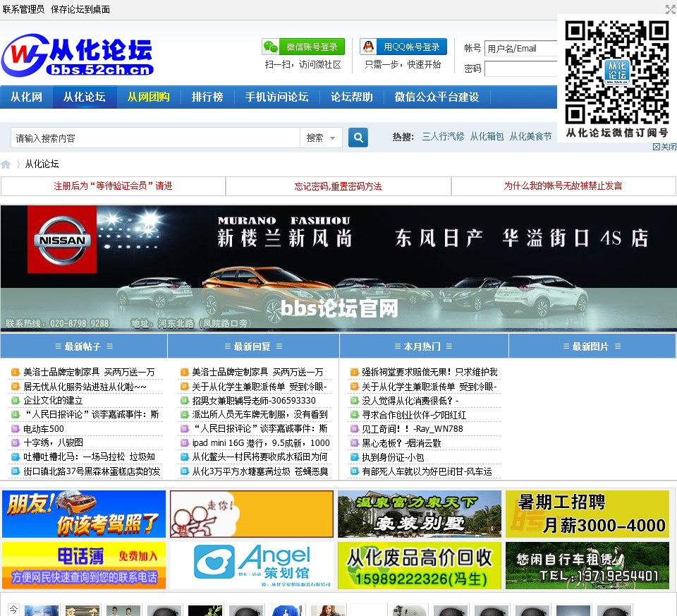The height and width of the screenshot is (616, 677).
Task: Click the QR code image
Action: (617, 73)
